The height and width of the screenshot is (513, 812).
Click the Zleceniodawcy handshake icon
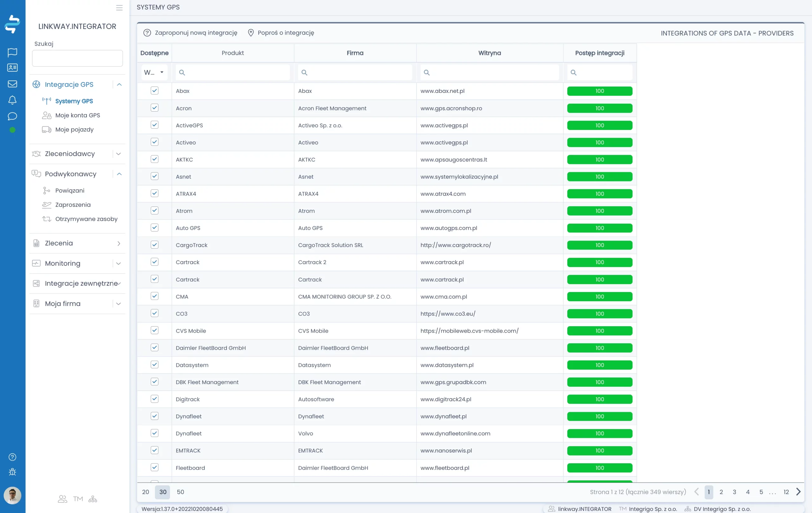[36, 154]
